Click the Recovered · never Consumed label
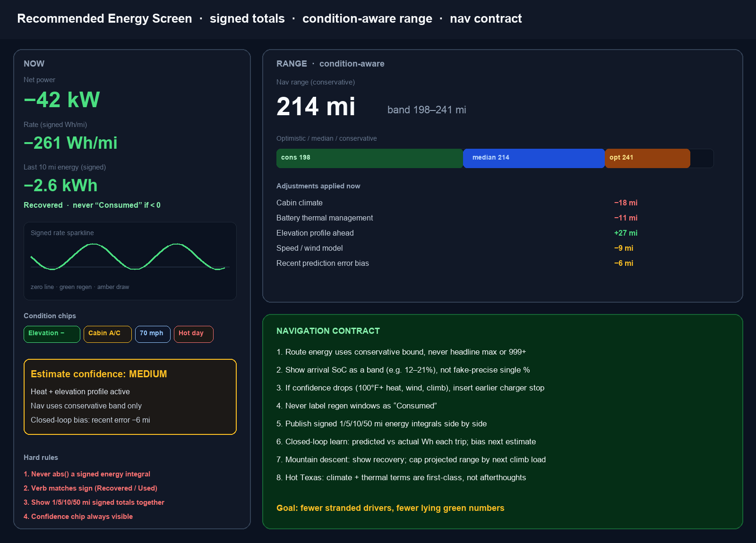This screenshot has height=543, width=756. (x=92, y=205)
